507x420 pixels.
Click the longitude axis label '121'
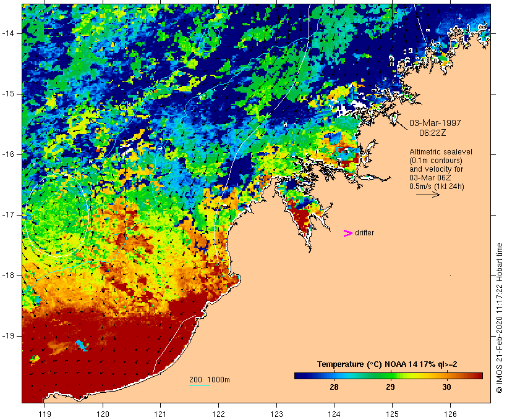pos(160,414)
